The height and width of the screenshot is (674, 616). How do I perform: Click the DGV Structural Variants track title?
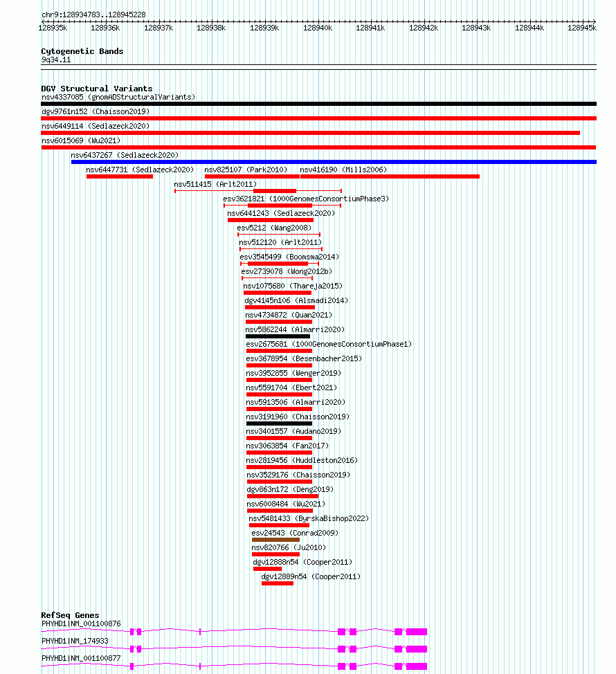pos(97,89)
